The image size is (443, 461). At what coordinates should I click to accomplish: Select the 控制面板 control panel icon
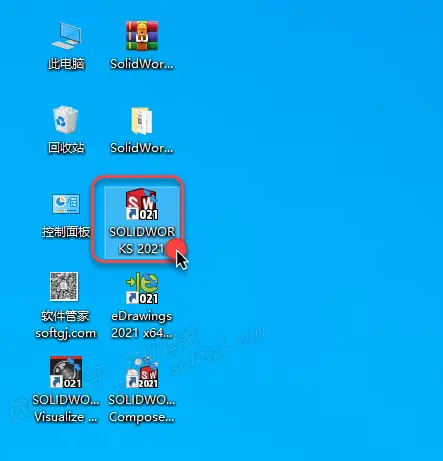pyautogui.click(x=66, y=204)
